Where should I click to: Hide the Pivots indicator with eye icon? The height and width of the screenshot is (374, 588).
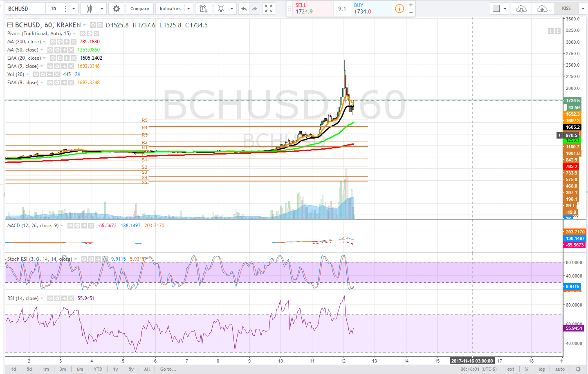point(83,34)
